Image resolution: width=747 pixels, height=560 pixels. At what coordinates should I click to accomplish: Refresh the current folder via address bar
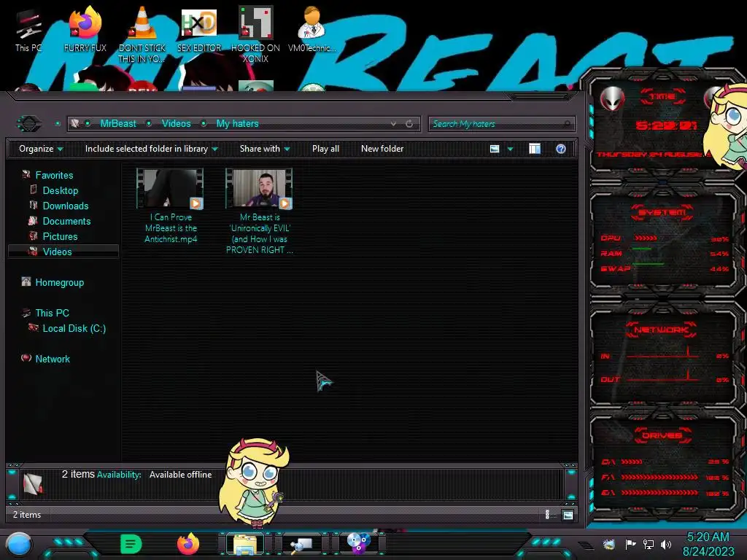[x=409, y=124]
